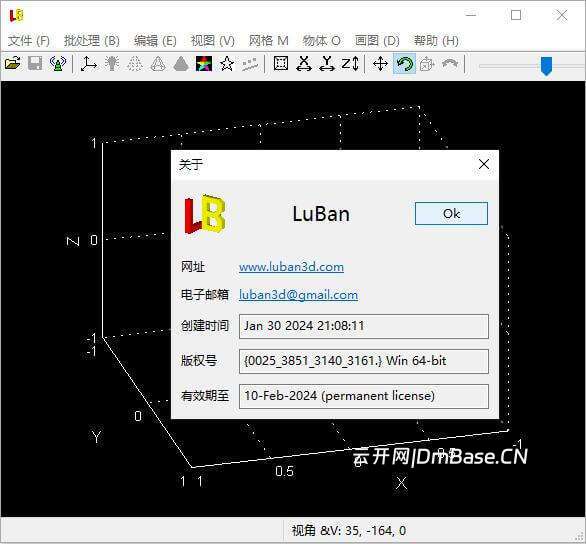This screenshot has height=544, width=586.
Task: Open the 帮助 (H) menu
Action: [436, 40]
